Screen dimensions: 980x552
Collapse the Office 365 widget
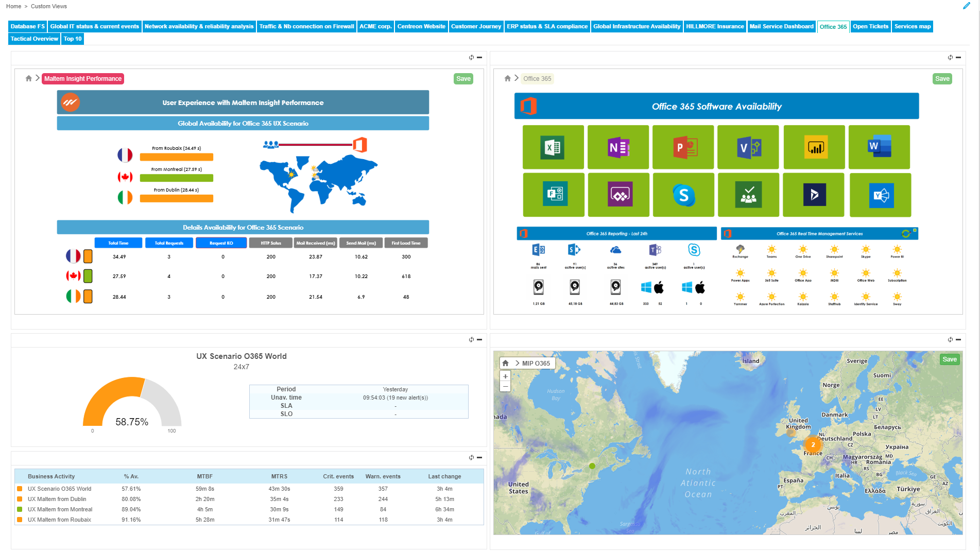coord(958,57)
